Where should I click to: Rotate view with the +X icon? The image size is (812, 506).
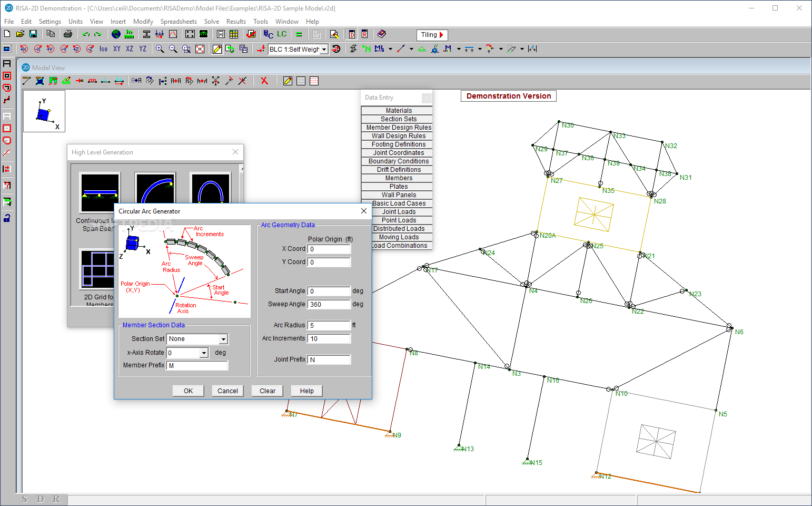24,48
